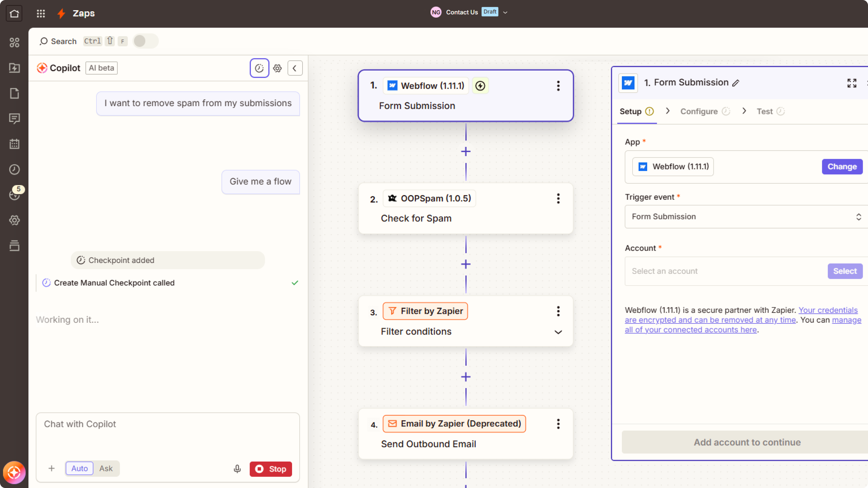This screenshot has width=868, height=488.
Task: Toggle the switch next to Search
Action: pyautogui.click(x=145, y=41)
